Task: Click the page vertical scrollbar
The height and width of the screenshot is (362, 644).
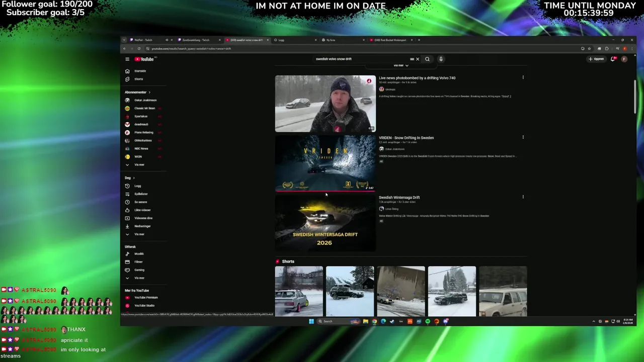Action: click(635, 97)
